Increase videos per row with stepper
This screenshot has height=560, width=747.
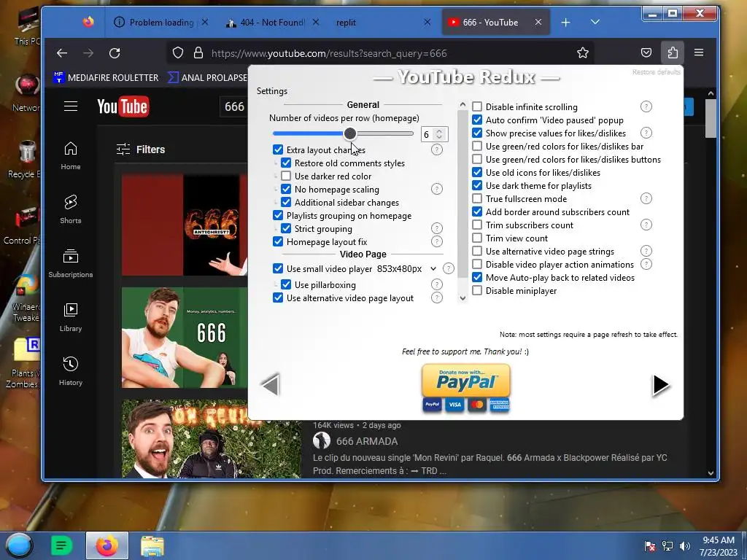pos(439,131)
